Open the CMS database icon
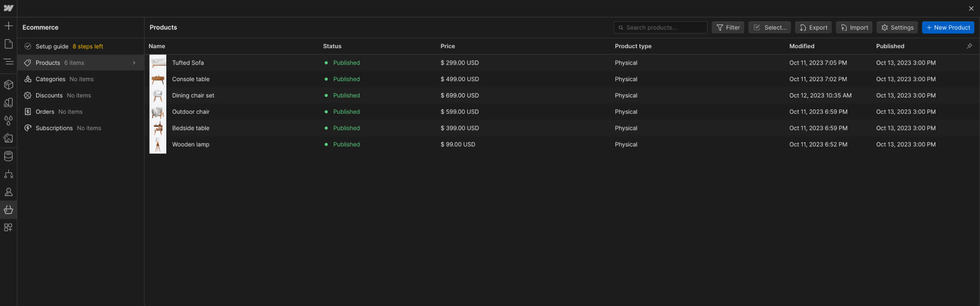The width and height of the screenshot is (980, 306). coord(8,156)
